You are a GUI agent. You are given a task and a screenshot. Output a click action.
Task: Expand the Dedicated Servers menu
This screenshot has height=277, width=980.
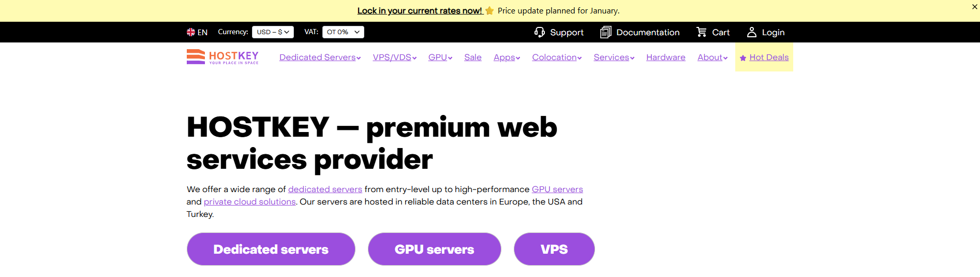pos(320,57)
